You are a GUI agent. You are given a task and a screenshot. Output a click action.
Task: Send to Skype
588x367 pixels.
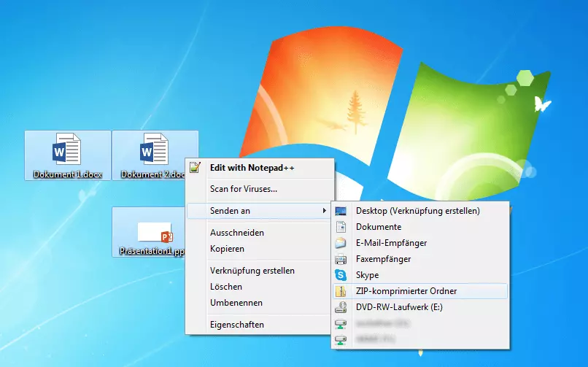pos(420,275)
